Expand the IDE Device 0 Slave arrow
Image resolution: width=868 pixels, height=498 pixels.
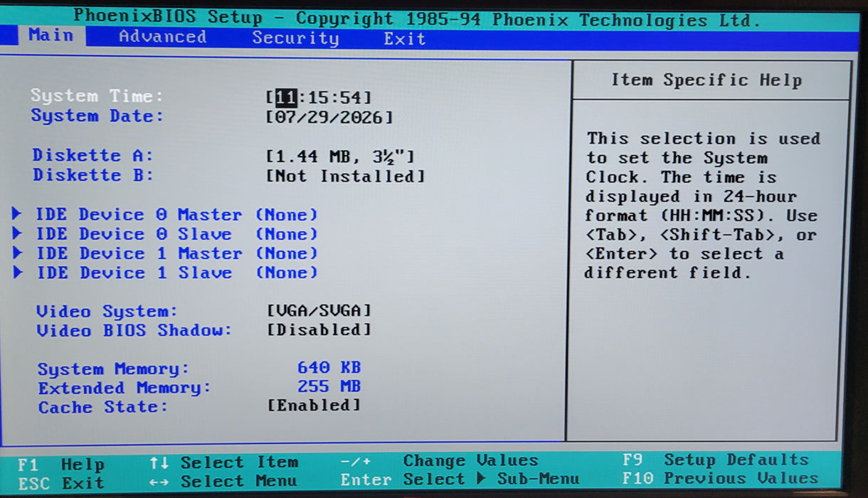click(18, 233)
